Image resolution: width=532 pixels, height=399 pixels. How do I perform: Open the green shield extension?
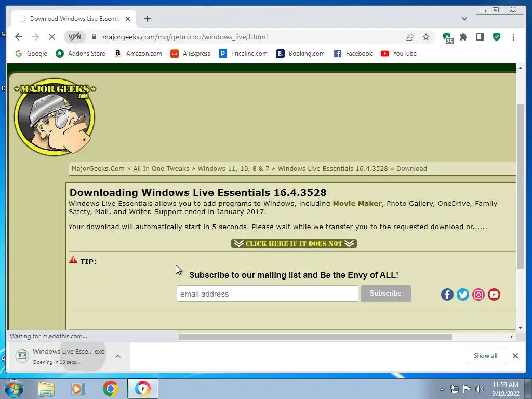point(497,37)
